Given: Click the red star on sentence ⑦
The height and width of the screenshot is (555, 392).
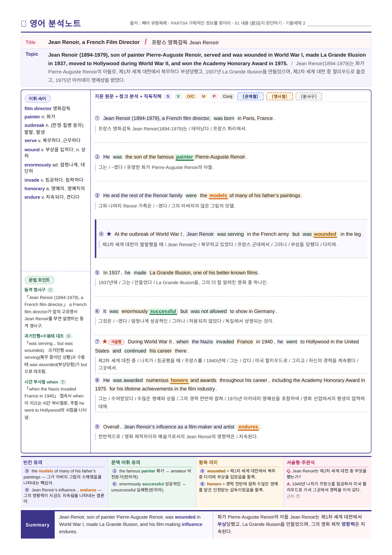Looking at the screenshot, I should click(x=105, y=341).
